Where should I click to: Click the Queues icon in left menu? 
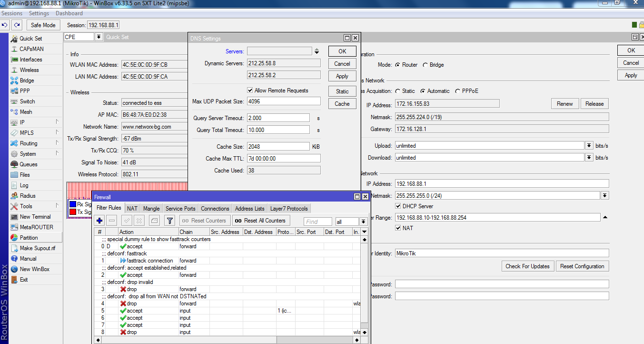click(x=14, y=164)
